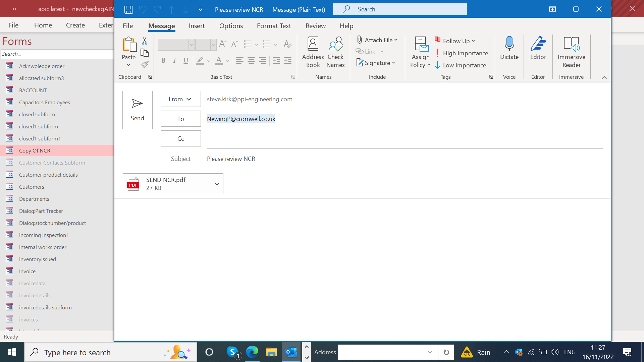Image resolution: width=644 pixels, height=362 pixels.
Task: Collapse the ribbon chevron
Action: 604,77
